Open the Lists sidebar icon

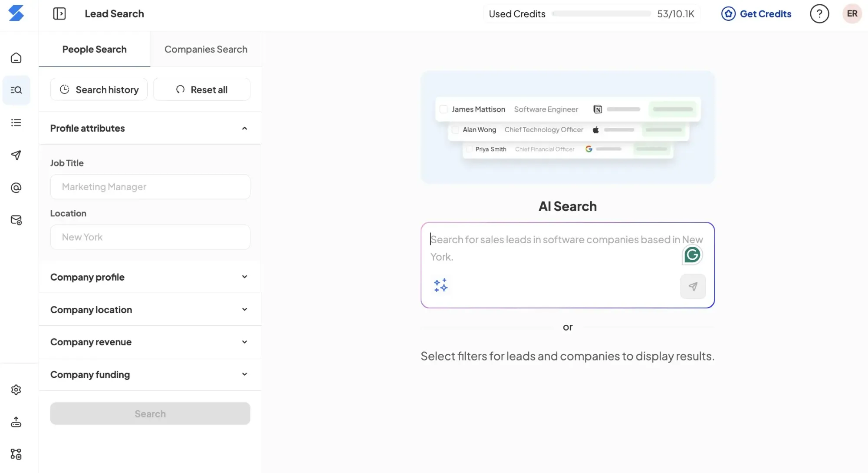click(16, 122)
